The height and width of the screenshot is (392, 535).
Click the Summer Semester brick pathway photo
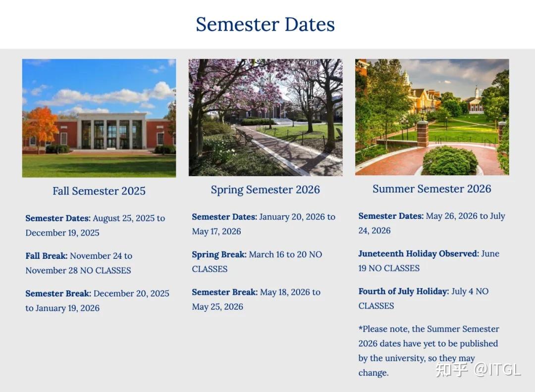click(x=432, y=117)
